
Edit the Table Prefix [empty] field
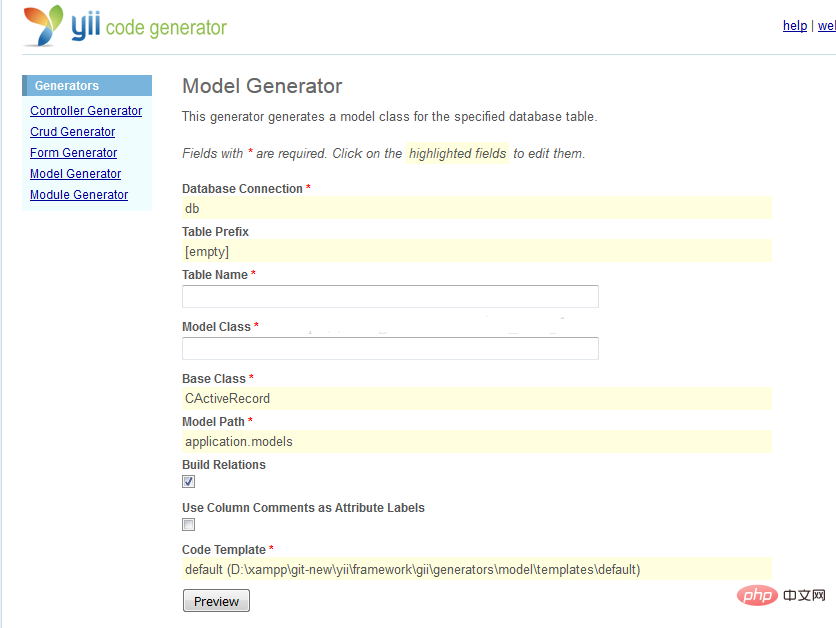(476, 252)
